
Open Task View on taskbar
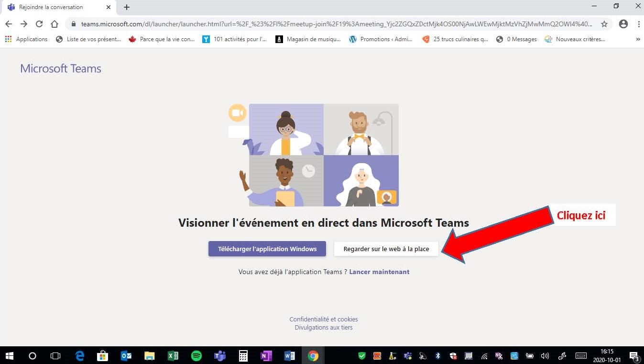pos(55,356)
